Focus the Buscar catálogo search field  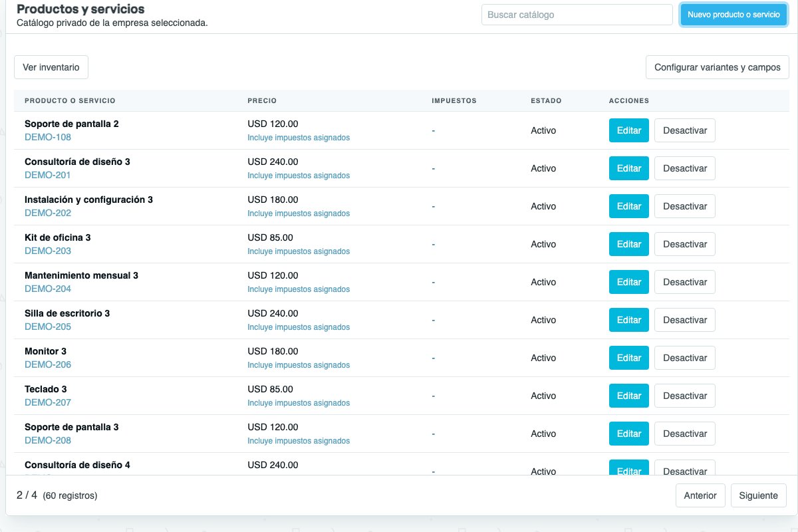coord(577,15)
